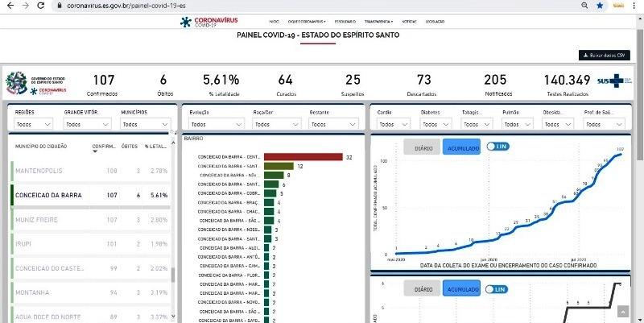
Task: Select the Montanha row
Action: [x=90, y=292]
